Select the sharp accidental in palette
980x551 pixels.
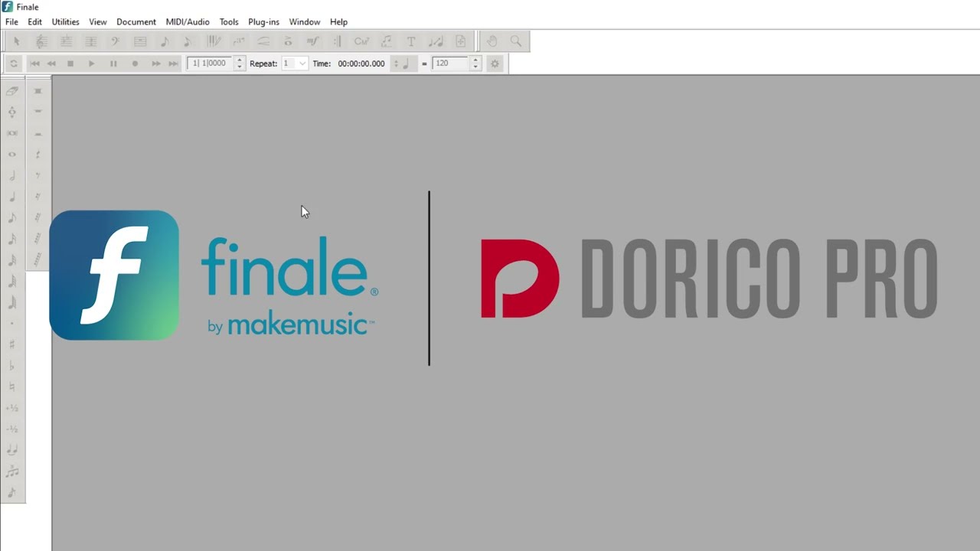click(11, 344)
